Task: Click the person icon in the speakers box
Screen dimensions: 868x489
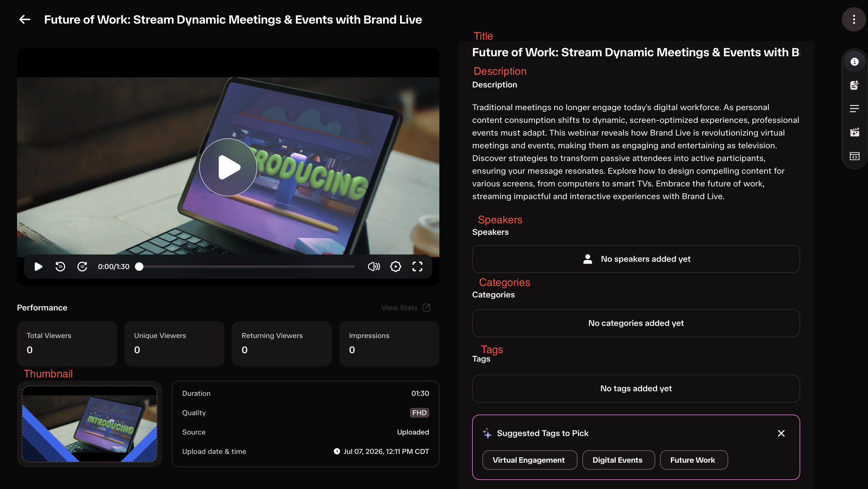Action: 588,259
